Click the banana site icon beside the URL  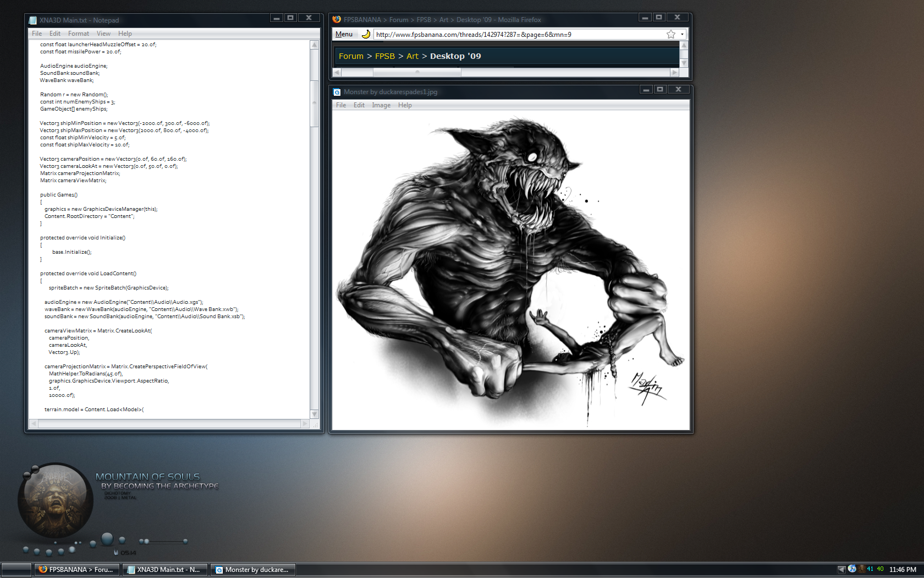tap(366, 34)
